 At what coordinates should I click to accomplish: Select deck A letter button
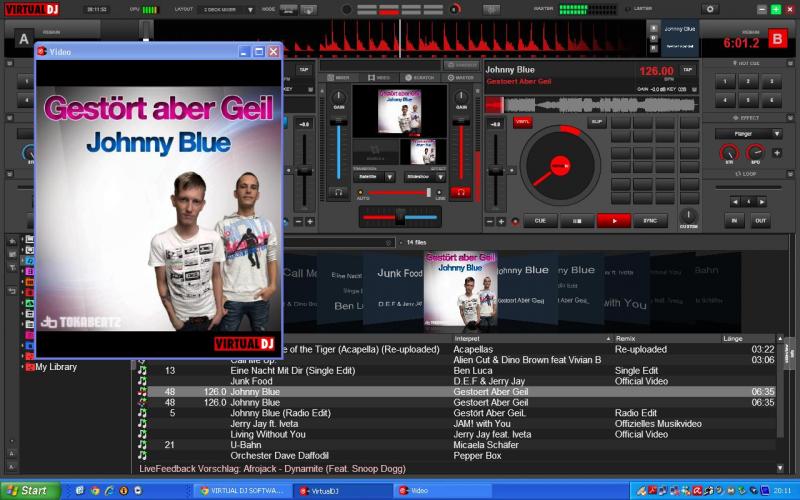23,39
